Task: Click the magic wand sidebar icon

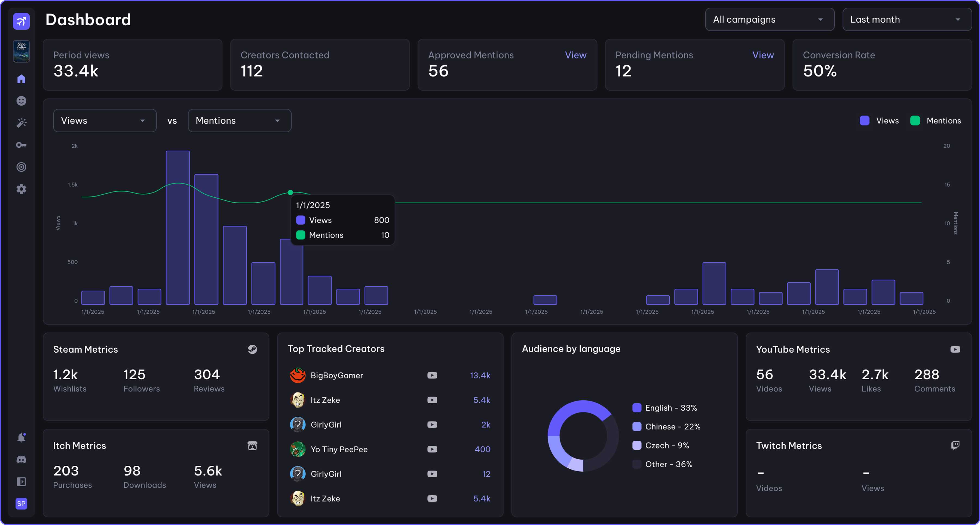Action: click(x=21, y=123)
